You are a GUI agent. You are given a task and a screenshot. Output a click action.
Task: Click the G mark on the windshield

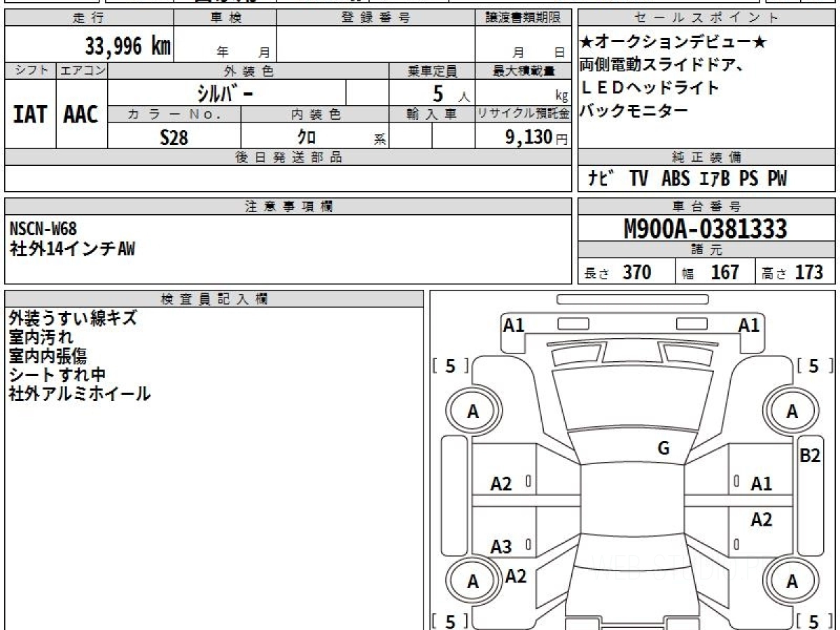coord(664,449)
